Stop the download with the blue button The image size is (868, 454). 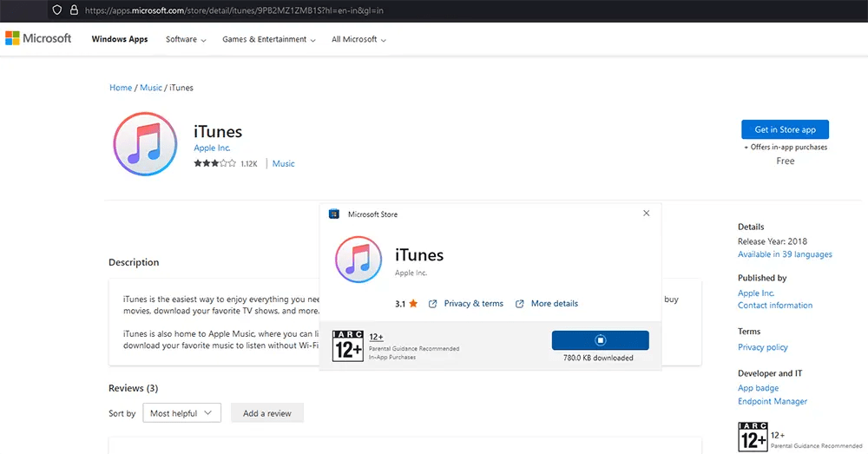tap(600, 340)
